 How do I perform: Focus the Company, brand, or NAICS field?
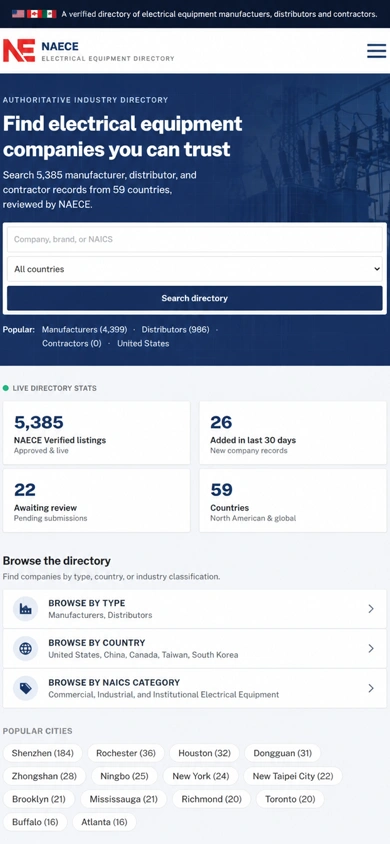[195, 240]
